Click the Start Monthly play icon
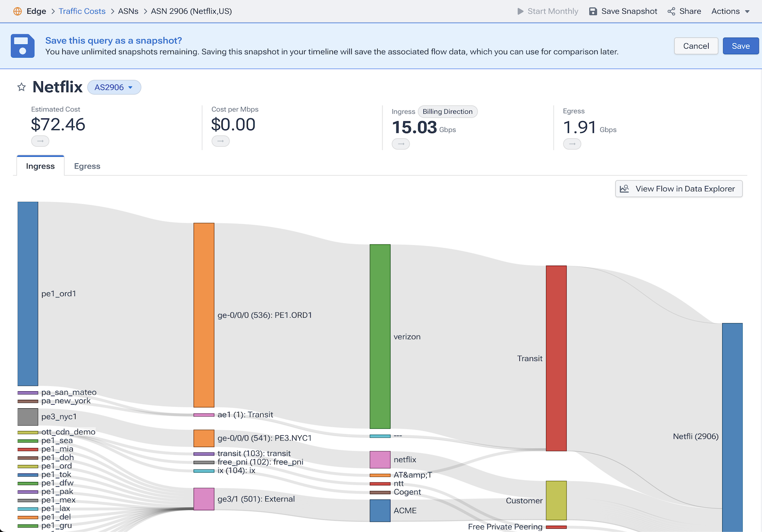This screenshot has height=532, width=762. pyautogui.click(x=520, y=11)
